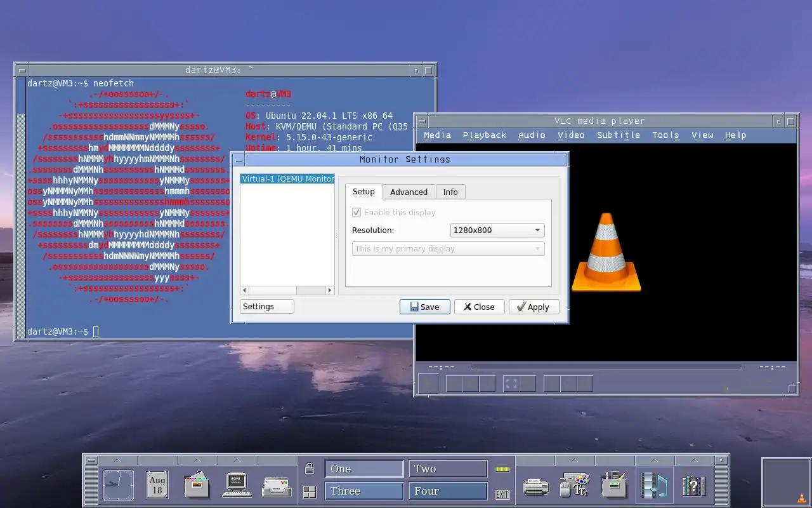
Task: Click the VLC fullscreen toggle button
Action: click(511, 384)
